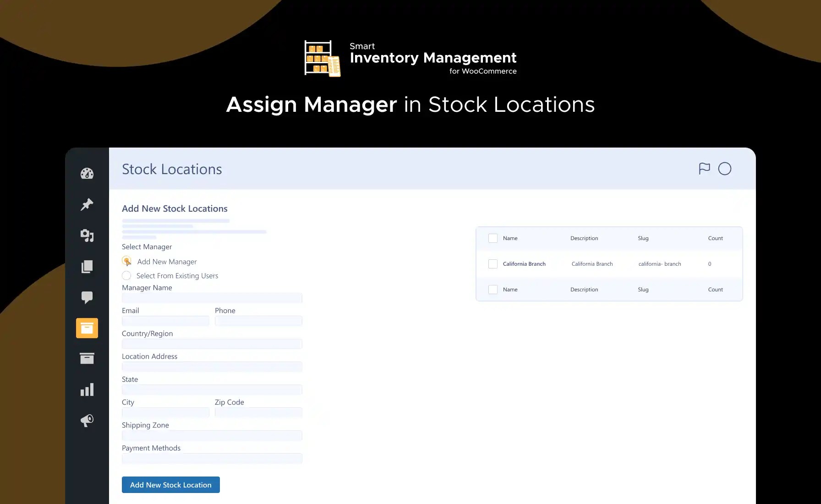This screenshot has height=504, width=821.
Task: Open the Comments speech bubble icon
Action: pos(87,297)
